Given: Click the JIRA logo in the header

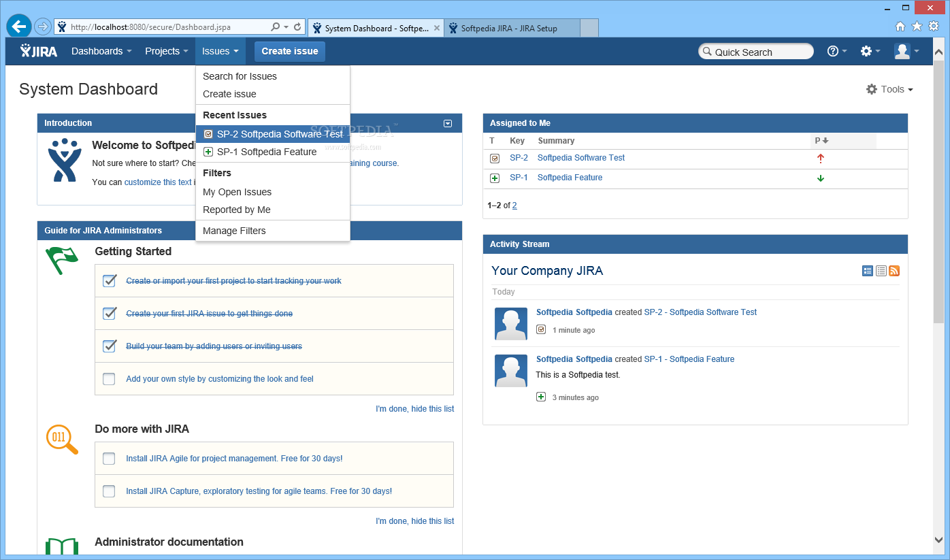Looking at the screenshot, I should click(x=39, y=51).
